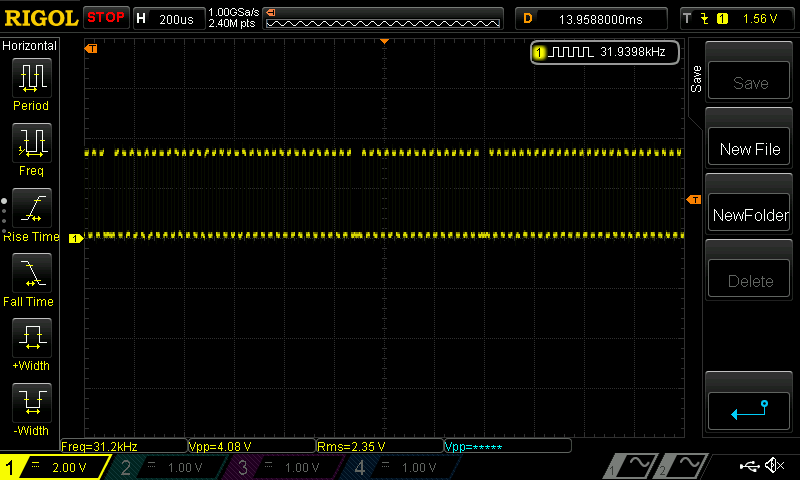Click the STOP run status indicator
This screenshot has height=480, width=800.
(x=106, y=18)
